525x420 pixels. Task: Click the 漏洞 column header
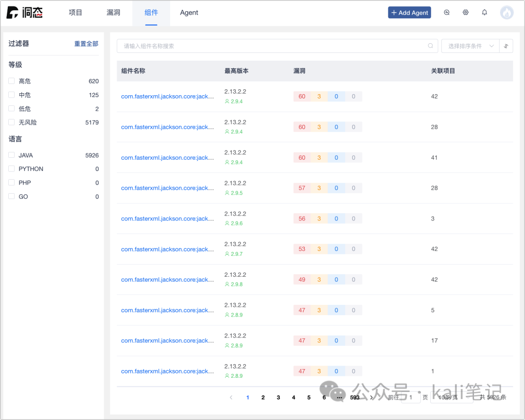299,71
